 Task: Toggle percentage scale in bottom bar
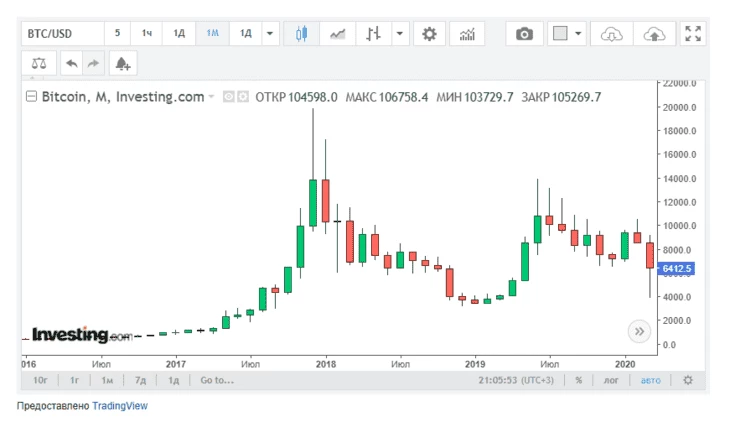click(578, 380)
